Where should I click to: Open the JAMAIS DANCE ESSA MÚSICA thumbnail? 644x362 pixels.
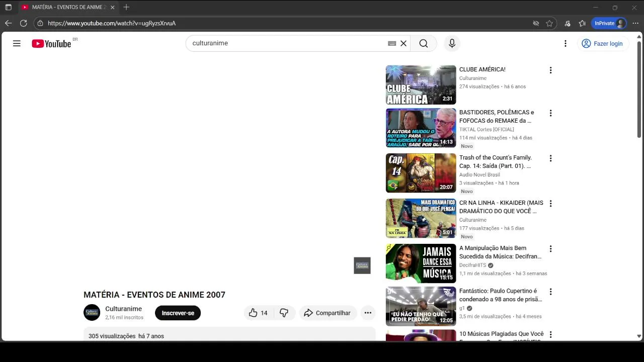[x=421, y=263]
